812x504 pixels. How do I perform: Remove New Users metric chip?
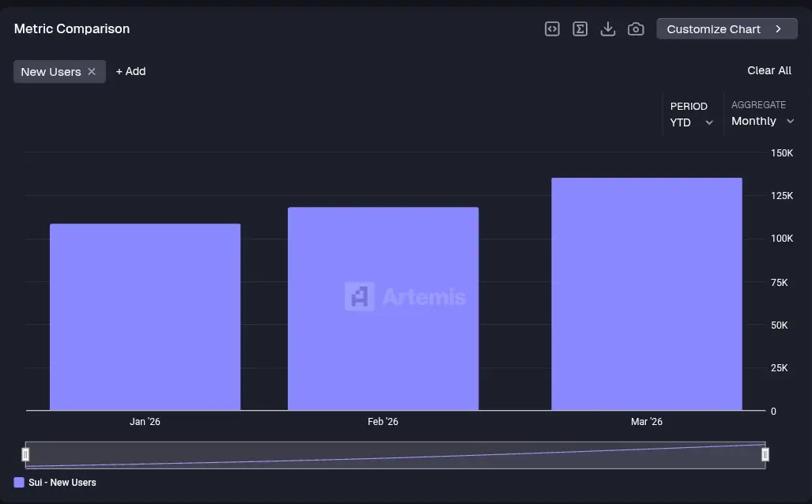(x=92, y=71)
